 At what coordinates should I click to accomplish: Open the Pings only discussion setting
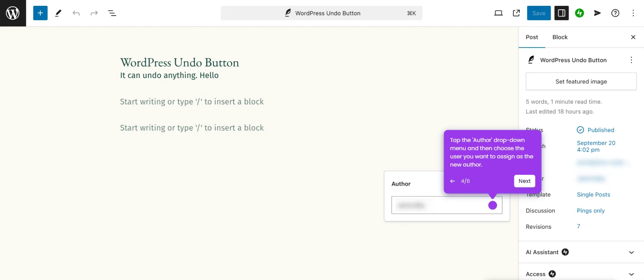click(x=590, y=211)
